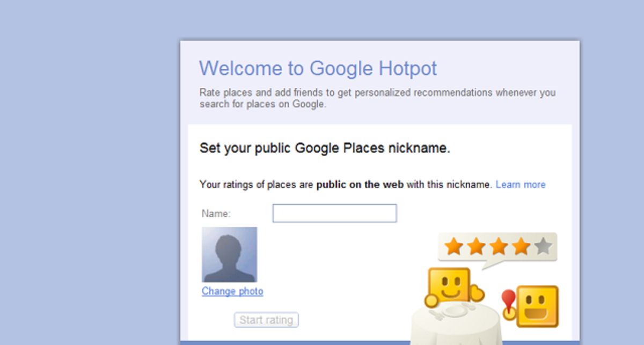Click inside the Name text field
Image resolution: width=644 pixels, height=345 pixels.
pyautogui.click(x=334, y=213)
